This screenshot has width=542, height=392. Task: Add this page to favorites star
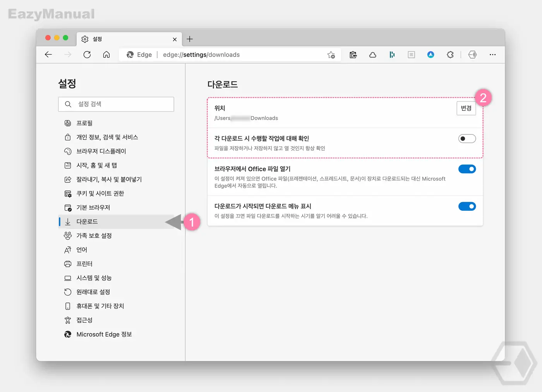pyautogui.click(x=331, y=55)
